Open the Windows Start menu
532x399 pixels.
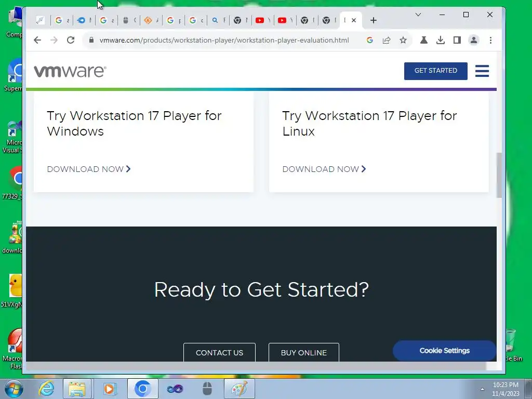pyautogui.click(x=14, y=389)
